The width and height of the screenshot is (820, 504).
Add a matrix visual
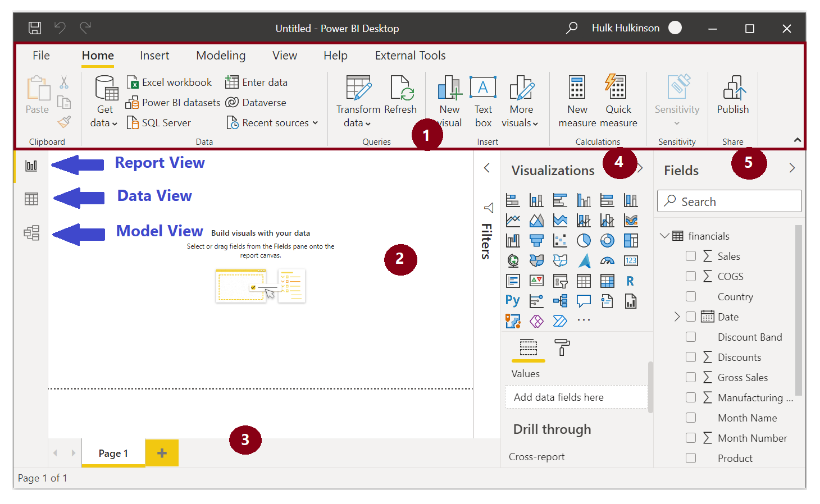click(x=607, y=281)
